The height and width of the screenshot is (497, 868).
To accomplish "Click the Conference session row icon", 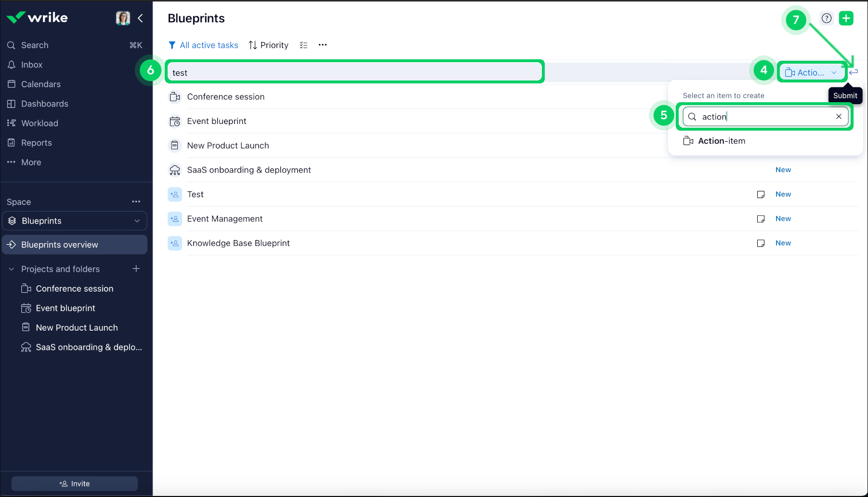I will [175, 97].
